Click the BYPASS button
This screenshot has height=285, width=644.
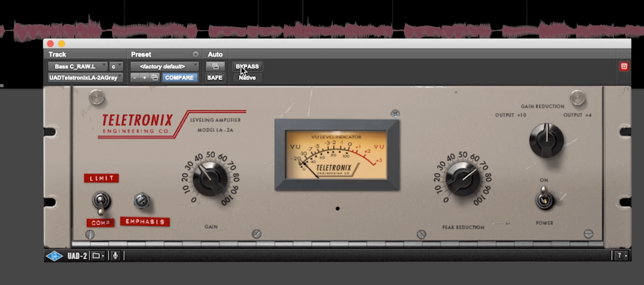coord(247,66)
